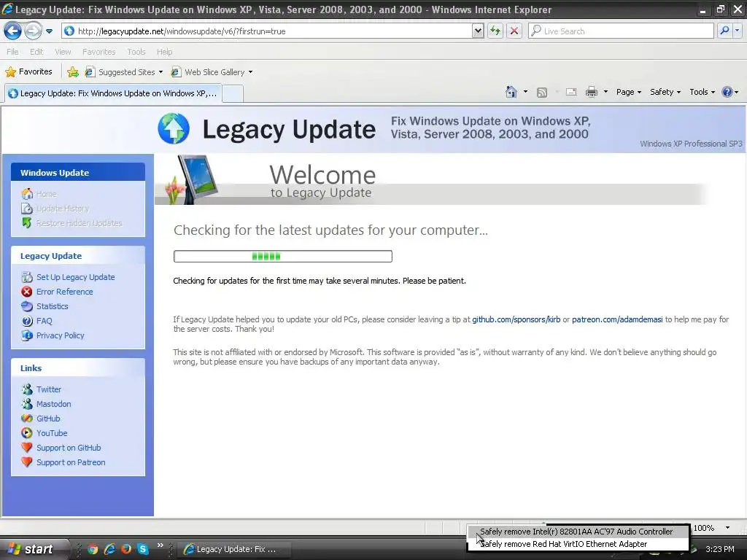Launch Skype from Quick Launch
The height and width of the screenshot is (560, 747).
143,549
